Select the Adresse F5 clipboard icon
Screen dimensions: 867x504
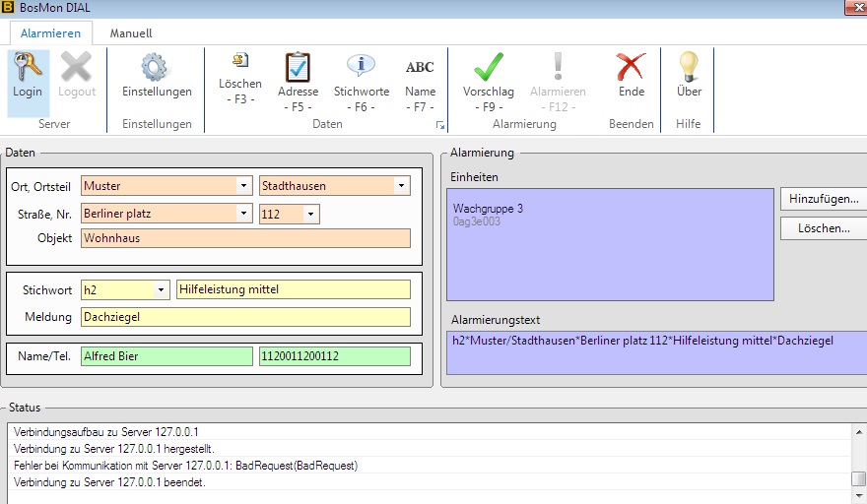coord(298,67)
